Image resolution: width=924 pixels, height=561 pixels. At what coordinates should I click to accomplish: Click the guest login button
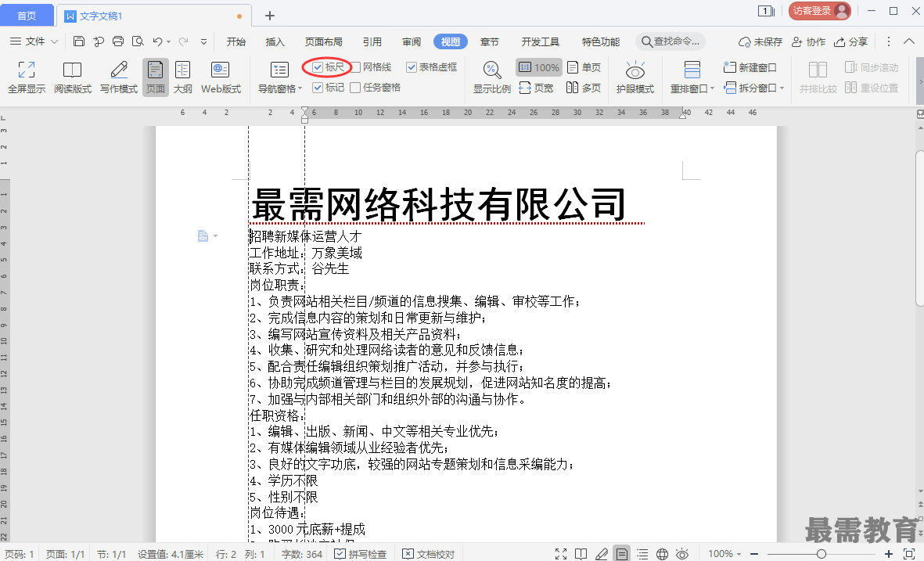(x=820, y=11)
